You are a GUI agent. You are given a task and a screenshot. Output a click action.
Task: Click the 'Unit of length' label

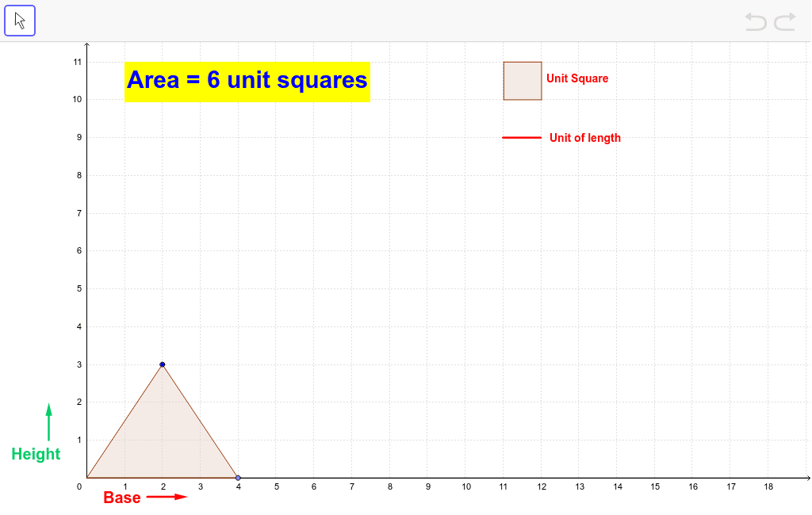click(585, 138)
